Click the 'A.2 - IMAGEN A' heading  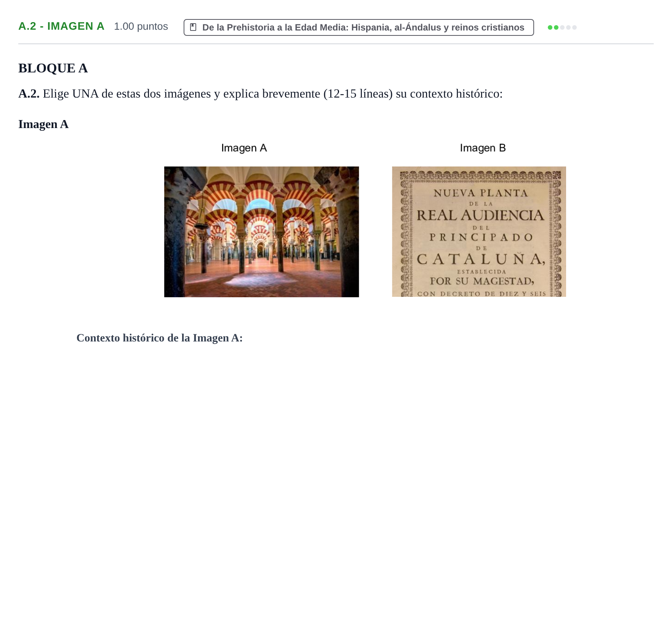pos(61,26)
